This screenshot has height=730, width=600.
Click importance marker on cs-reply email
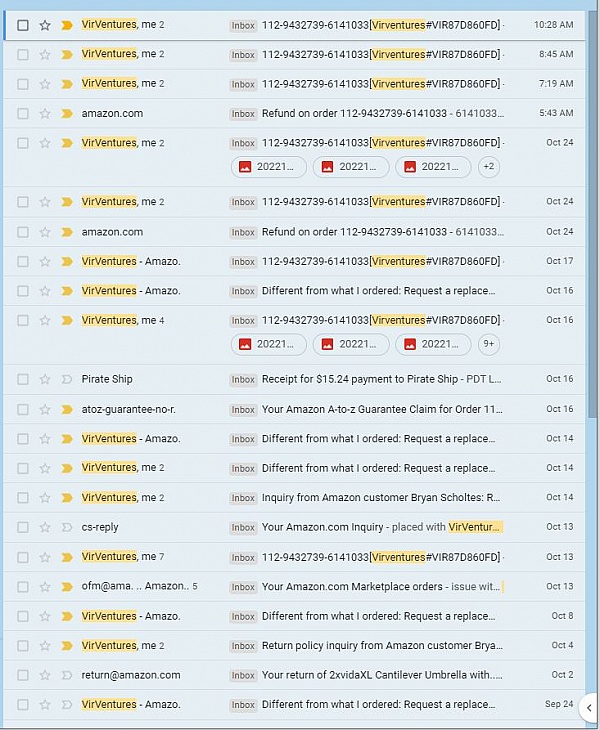point(67,527)
